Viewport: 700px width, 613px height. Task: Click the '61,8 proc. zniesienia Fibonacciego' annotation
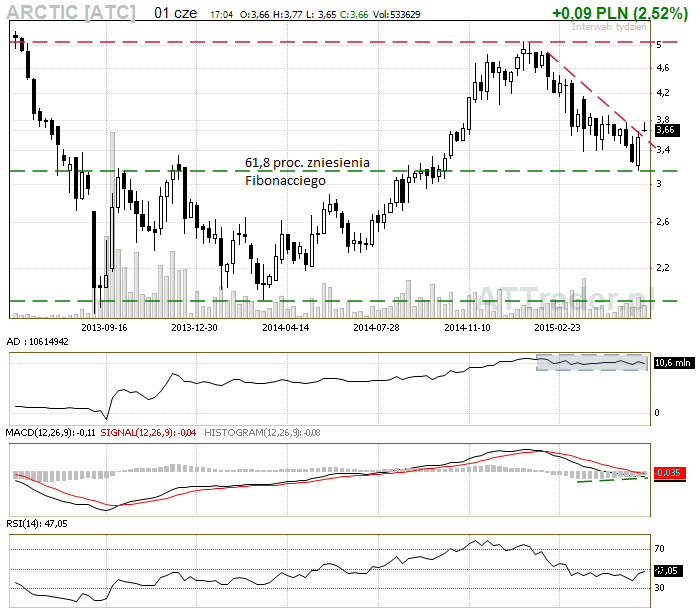307,171
